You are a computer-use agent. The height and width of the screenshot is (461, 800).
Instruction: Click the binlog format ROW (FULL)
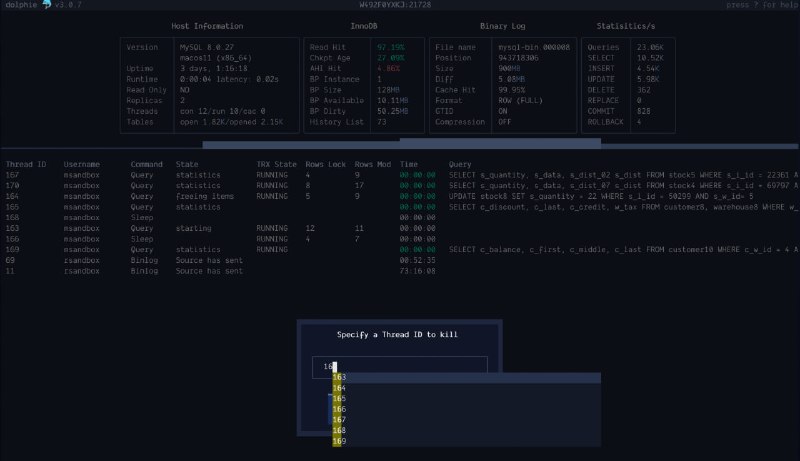(520, 100)
